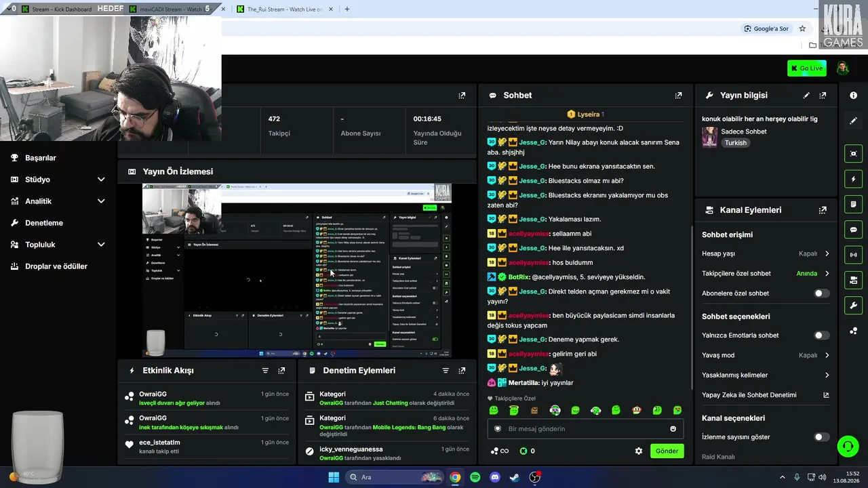
Task: Open external link for Yapay Zeka ile Sohbet Denetimi
Action: pyautogui.click(x=826, y=395)
